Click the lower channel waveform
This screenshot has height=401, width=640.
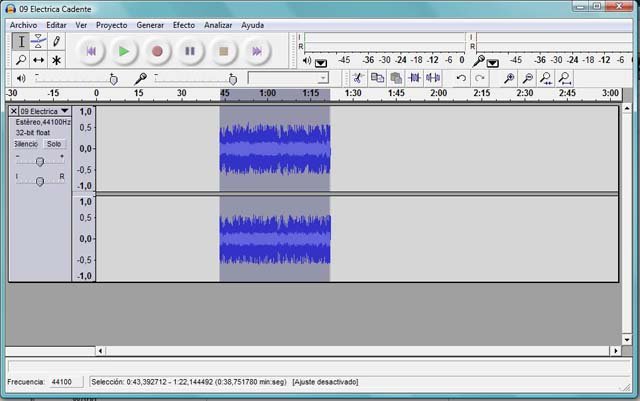click(x=275, y=239)
